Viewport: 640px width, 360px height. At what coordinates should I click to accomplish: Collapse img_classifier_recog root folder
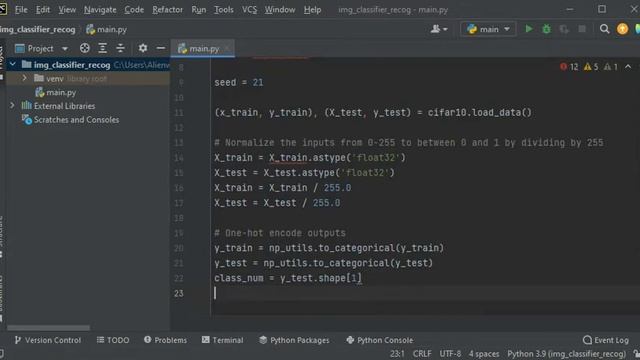click(13, 64)
